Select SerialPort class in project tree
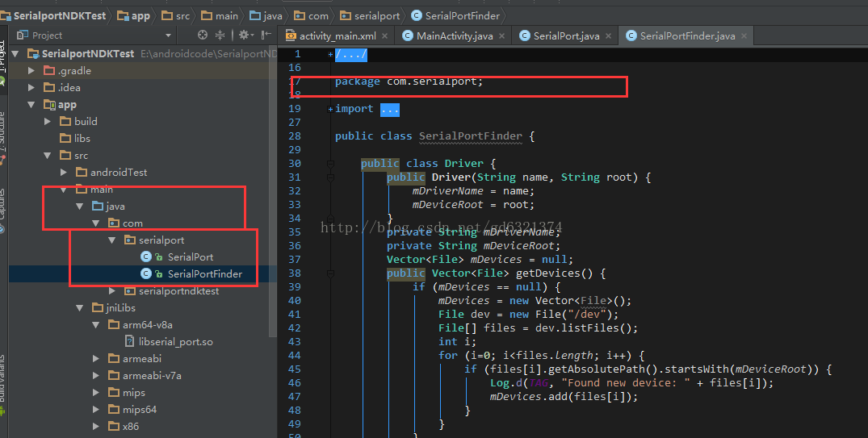868x438 pixels. tap(191, 257)
